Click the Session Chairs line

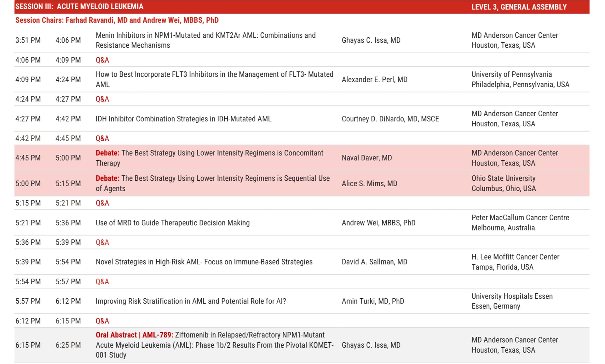[x=117, y=20]
